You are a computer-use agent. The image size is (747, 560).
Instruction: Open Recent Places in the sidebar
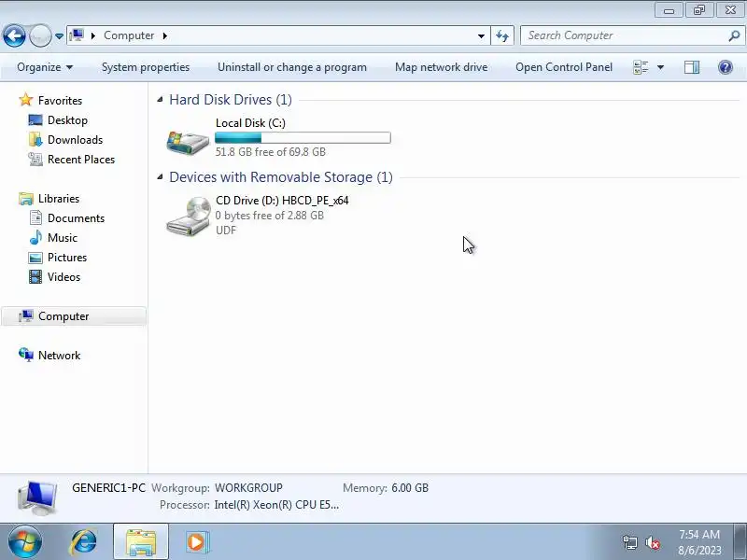pyautogui.click(x=81, y=159)
